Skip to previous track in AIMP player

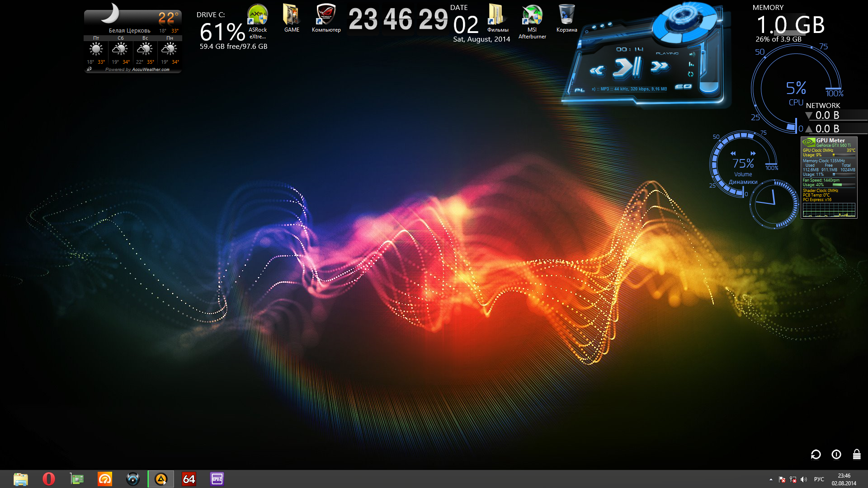[597, 70]
